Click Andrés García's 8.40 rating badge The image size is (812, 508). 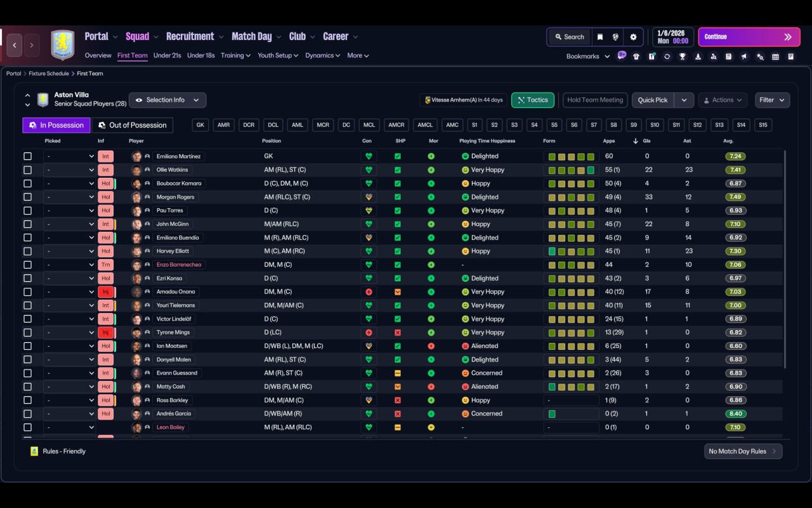click(736, 413)
